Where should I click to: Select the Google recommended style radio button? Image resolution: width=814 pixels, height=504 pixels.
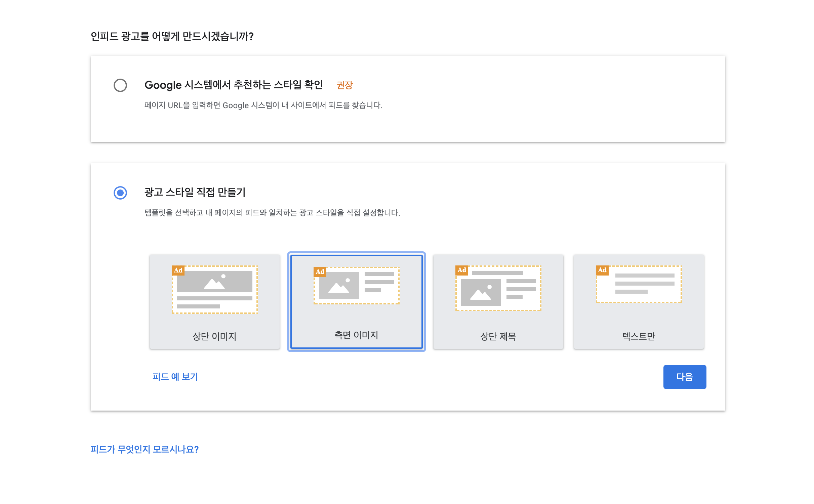tap(120, 85)
